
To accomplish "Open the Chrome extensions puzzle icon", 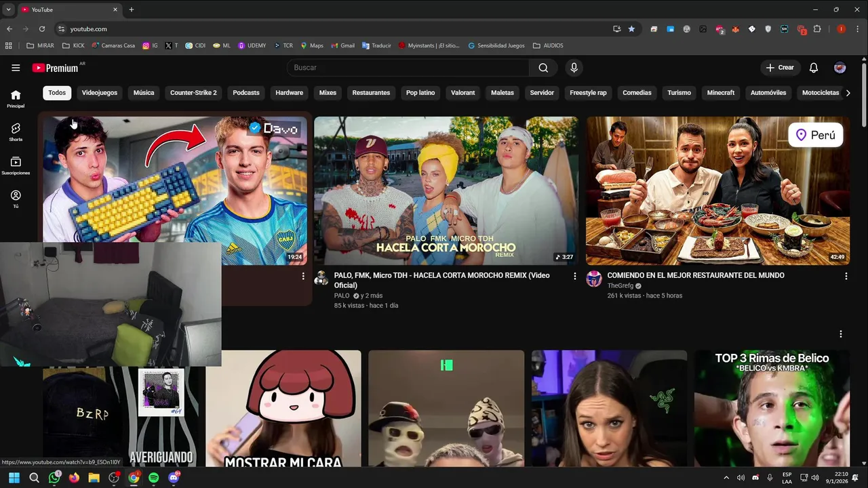I will 817,29.
